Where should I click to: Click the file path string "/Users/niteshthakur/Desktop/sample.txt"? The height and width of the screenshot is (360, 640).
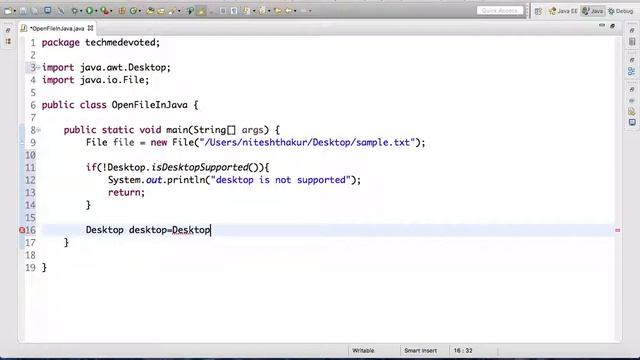(x=307, y=142)
